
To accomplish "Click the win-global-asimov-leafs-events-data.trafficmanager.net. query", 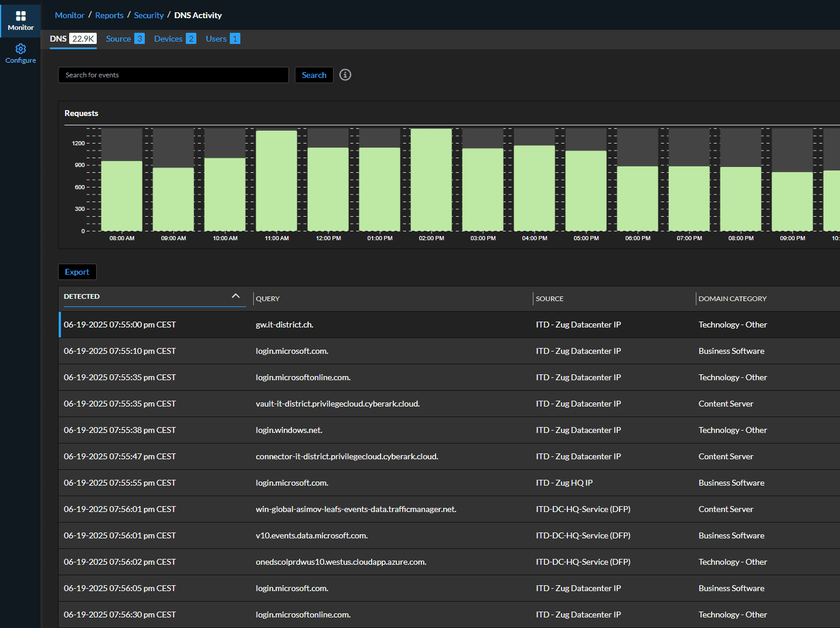I will [356, 509].
